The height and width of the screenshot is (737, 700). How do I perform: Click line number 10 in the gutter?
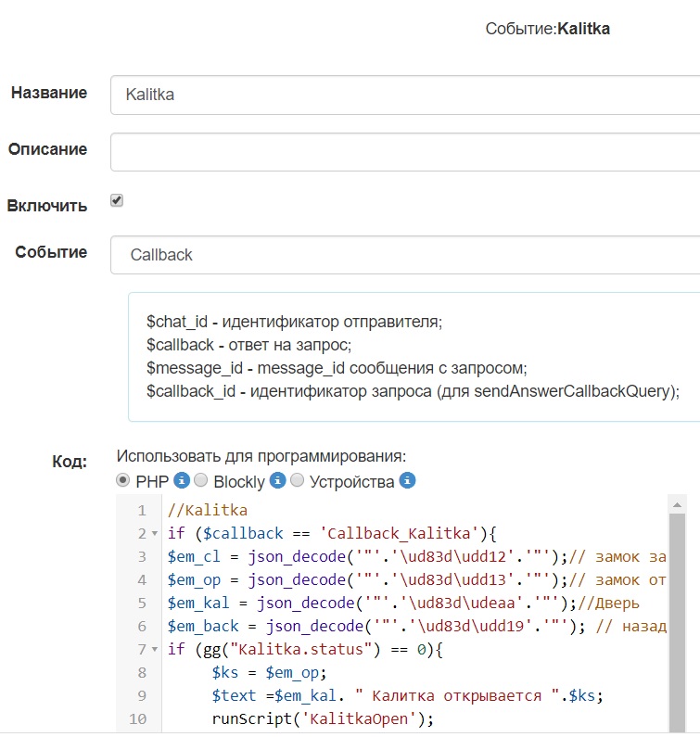[138, 719]
